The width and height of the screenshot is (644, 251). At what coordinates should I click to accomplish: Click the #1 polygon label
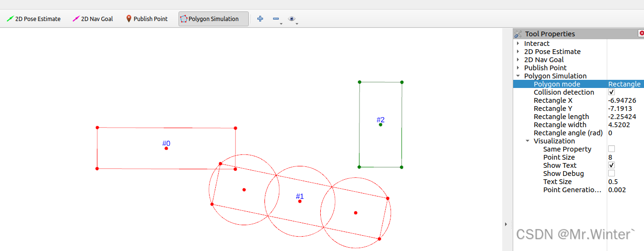pyautogui.click(x=300, y=196)
